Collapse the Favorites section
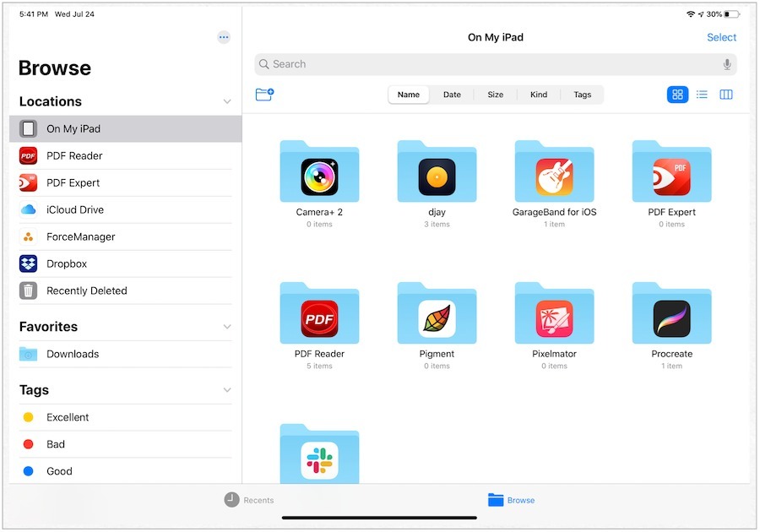760x532 pixels. [226, 327]
